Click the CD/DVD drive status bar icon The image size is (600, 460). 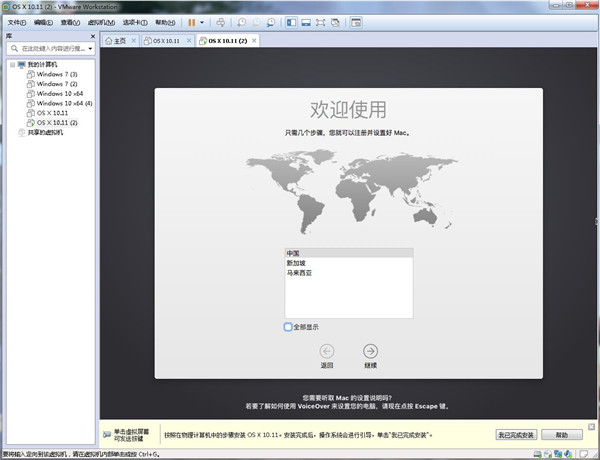coord(548,454)
